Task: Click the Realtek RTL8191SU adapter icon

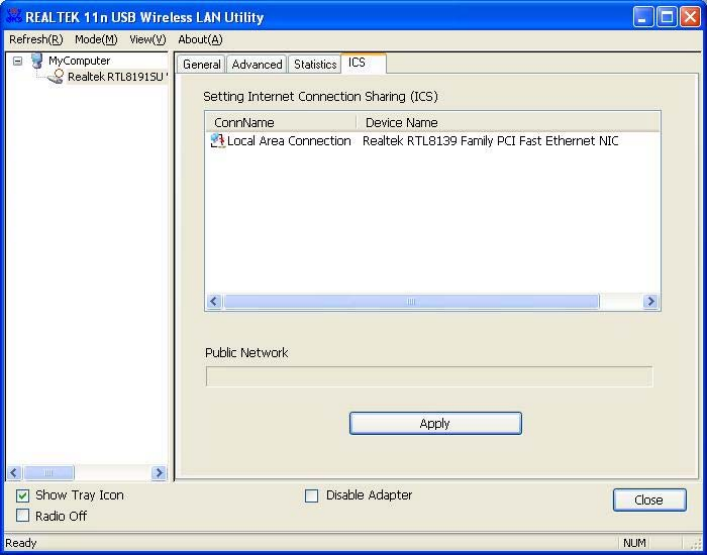Action: tap(56, 77)
